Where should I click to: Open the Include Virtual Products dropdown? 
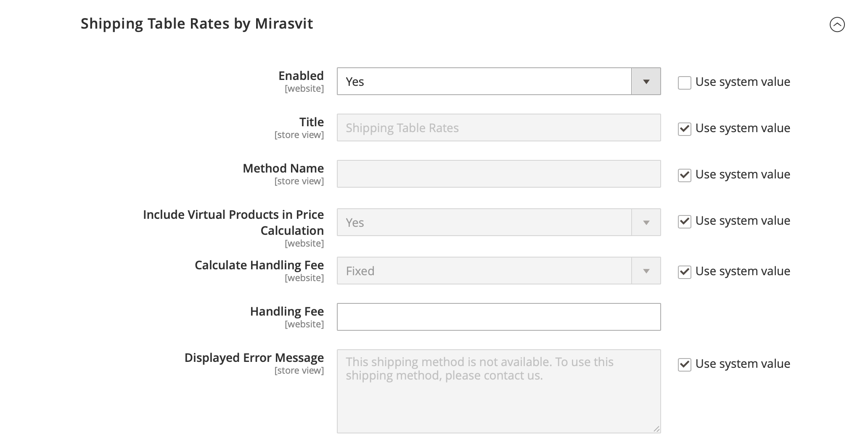pos(498,222)
